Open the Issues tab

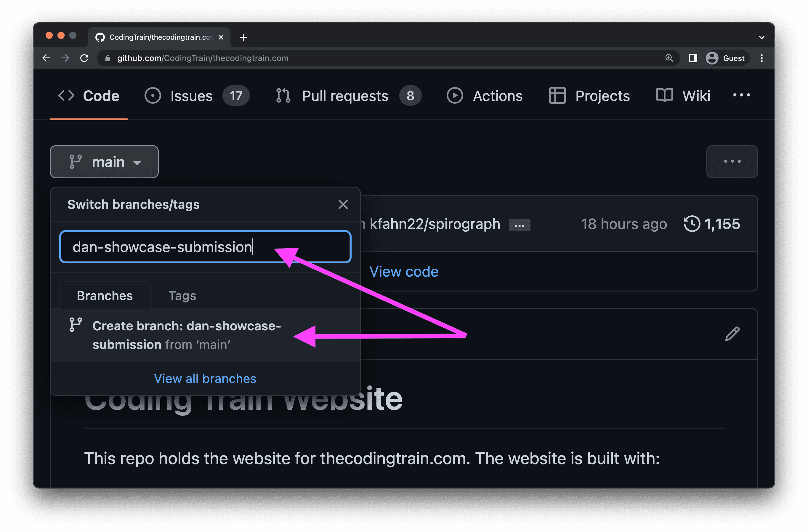191,96
